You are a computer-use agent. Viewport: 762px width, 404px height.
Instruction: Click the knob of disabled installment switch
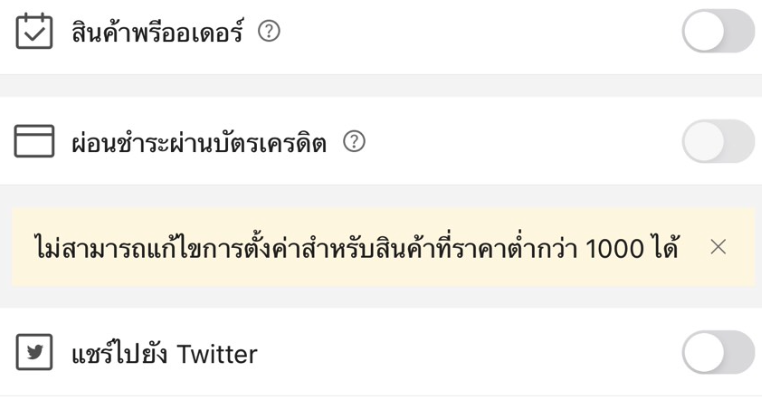click(x=704, y=141)
